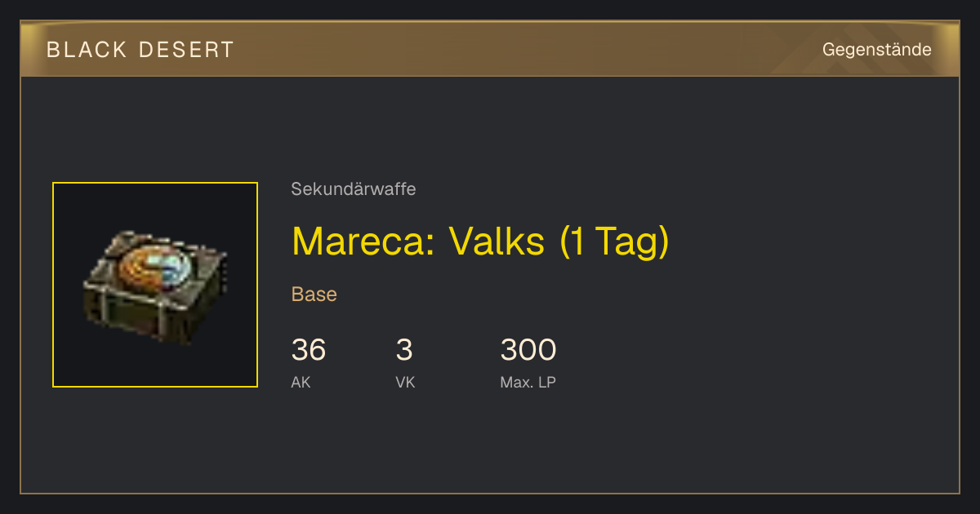Select the Base enhancement level label
Viewport: 980px width, 514px height.
coord(314,295)
